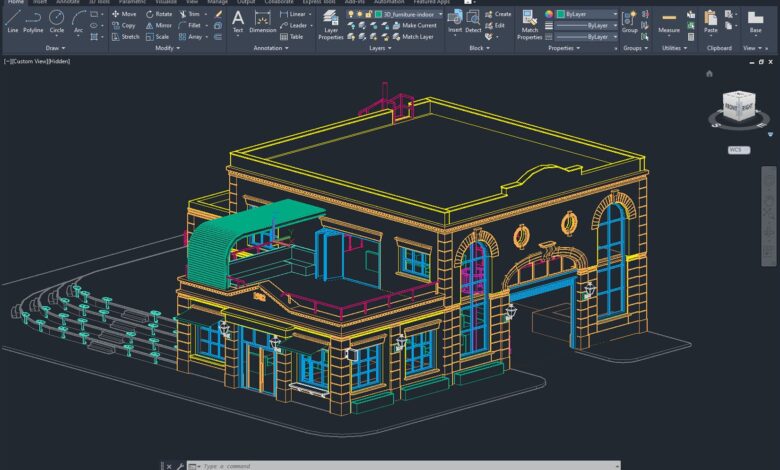
Task: Click the Group objects tool
Action: point(629,22)
